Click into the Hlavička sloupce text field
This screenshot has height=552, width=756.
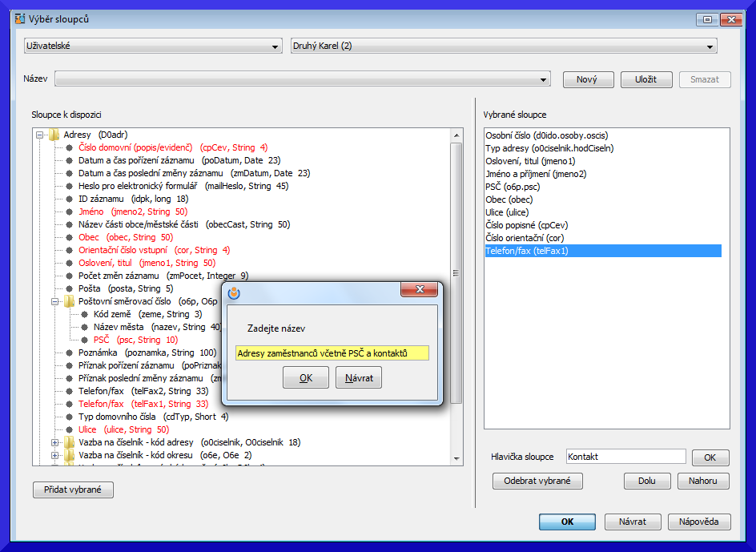pos(625,457)
